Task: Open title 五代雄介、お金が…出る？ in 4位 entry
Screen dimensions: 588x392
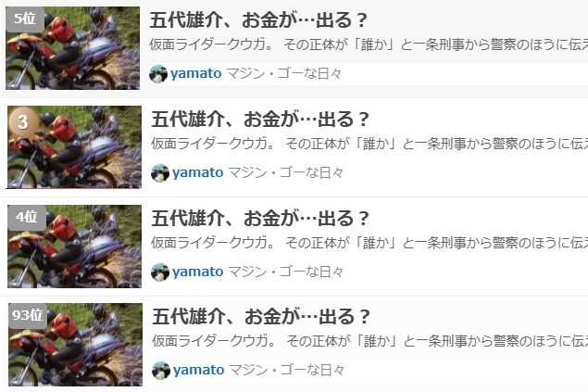Action: (260, 219)
